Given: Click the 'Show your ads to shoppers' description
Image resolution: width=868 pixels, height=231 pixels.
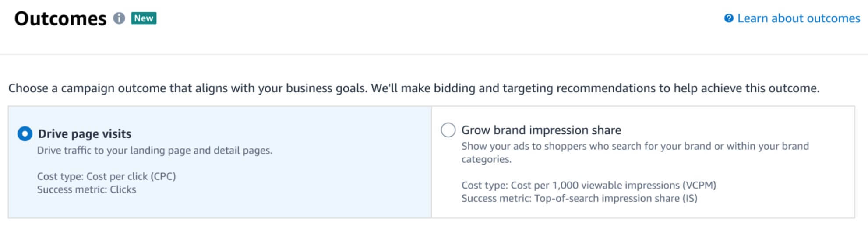Looking at the screenshot, I should pyautogui.click(x=635, y=152).
